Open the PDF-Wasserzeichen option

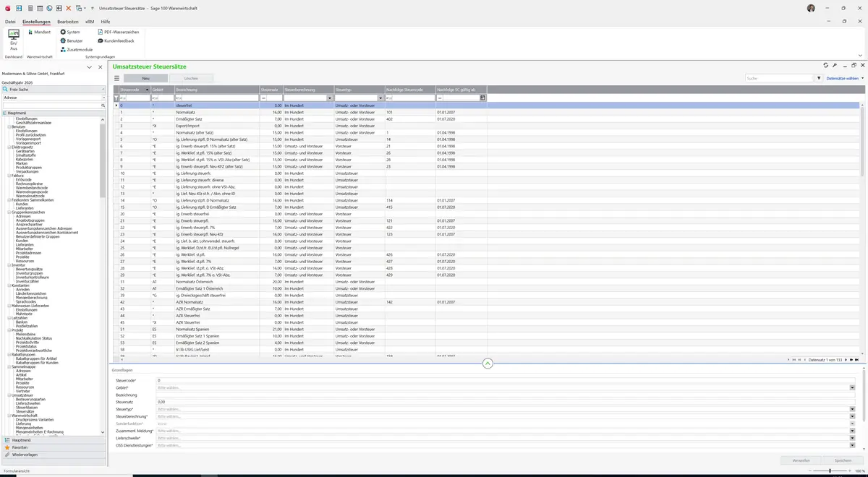click(x=118, y=32)
